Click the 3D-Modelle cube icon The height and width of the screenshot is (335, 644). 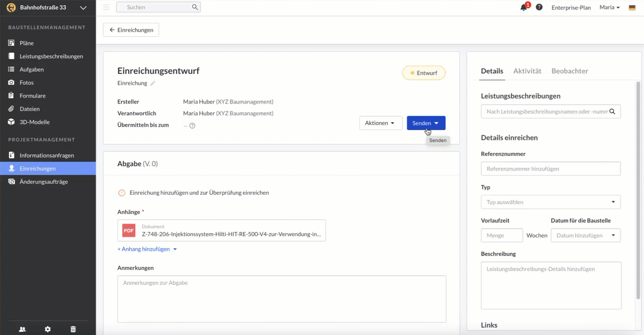click(11, 122)
